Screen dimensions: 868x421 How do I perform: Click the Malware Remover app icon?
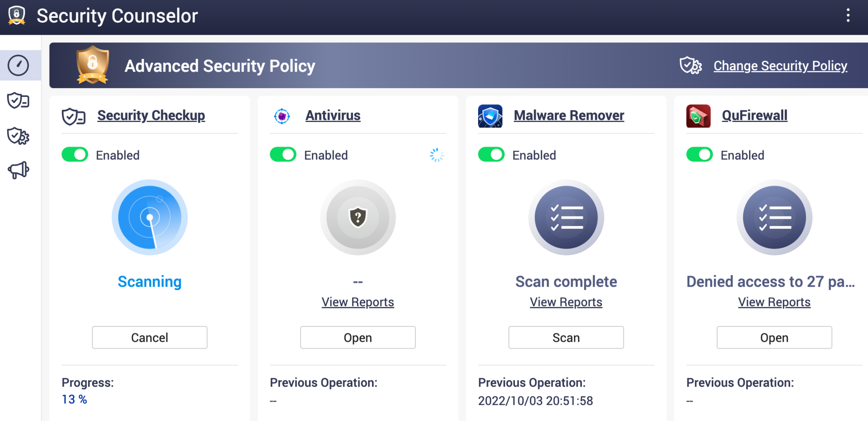tap(490, 115)
